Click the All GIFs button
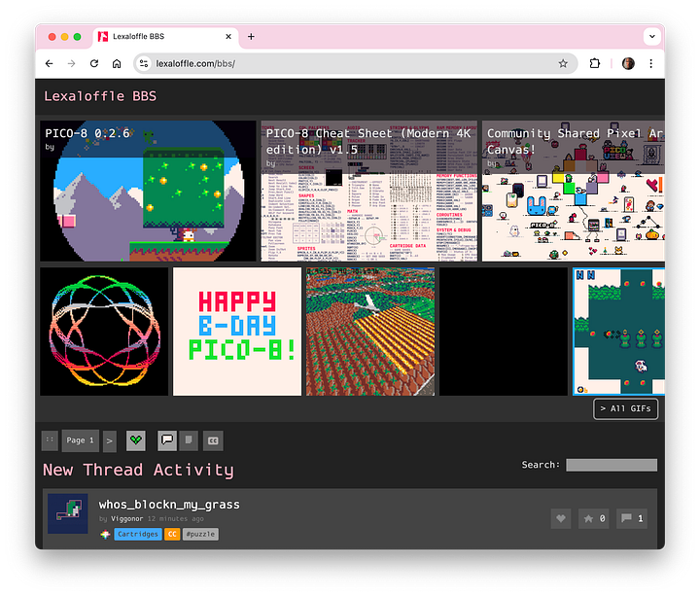The width and height of the screenshot is (700, 596). point(625,408)
